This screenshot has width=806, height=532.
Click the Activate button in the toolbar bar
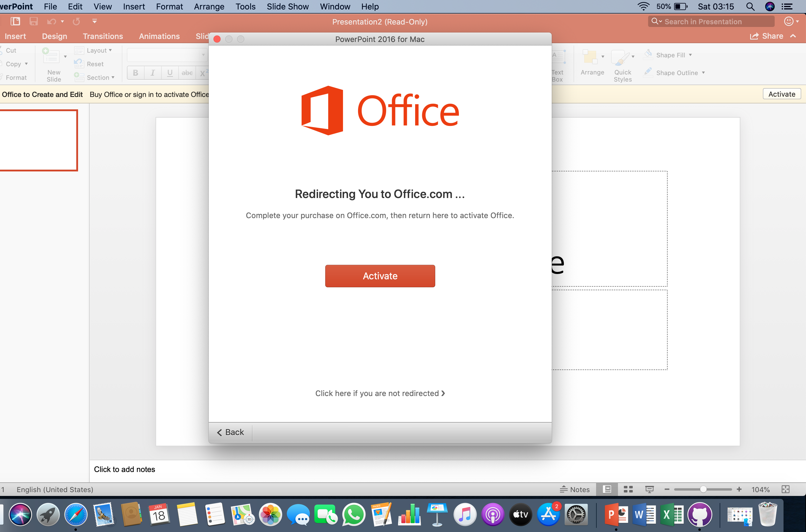(x=782, y=94)
